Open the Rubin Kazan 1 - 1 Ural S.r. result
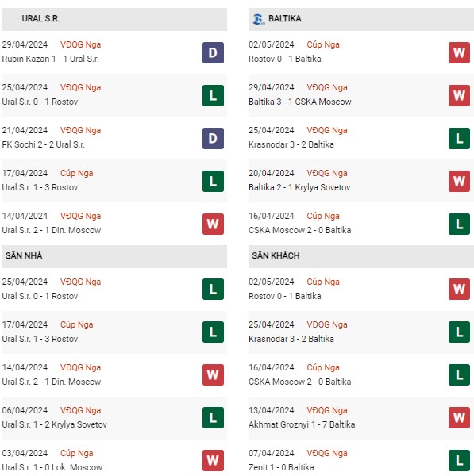The height and width of the screenshot is (476, 474). pyautogui.click(x=51, y=59)
